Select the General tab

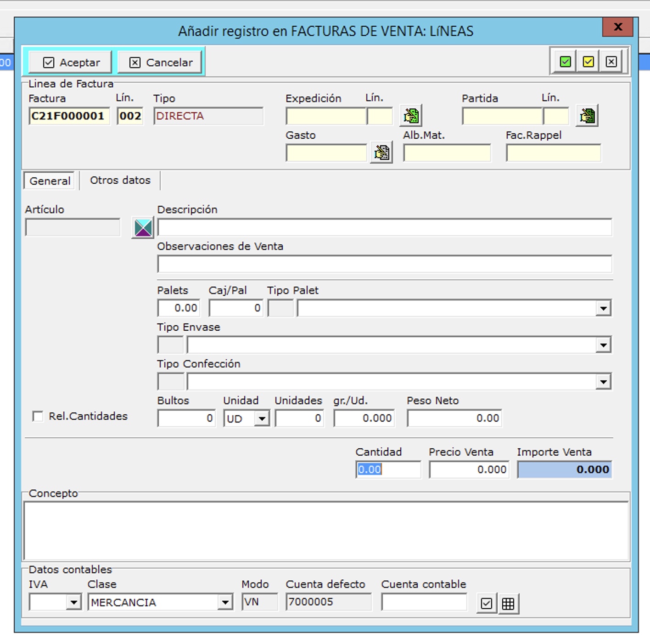(50, 181)
